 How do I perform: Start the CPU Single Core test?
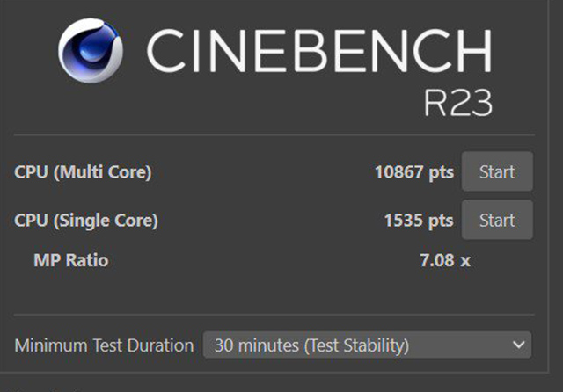point(497,220)
